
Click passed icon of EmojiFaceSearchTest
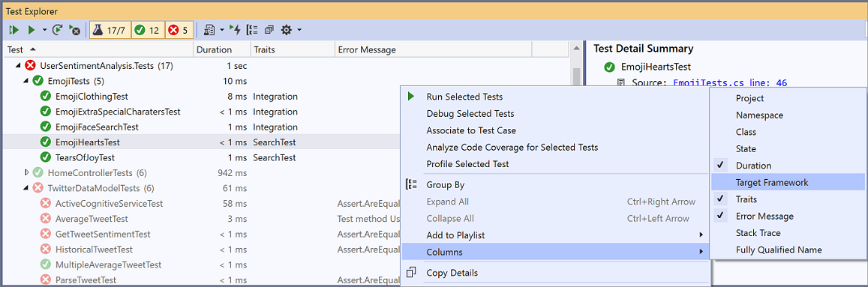point(46,127)
